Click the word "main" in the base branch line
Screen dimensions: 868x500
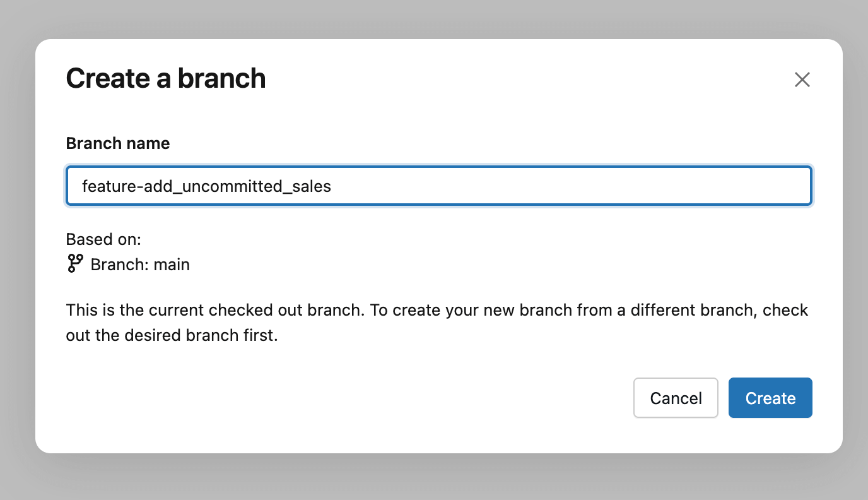170,265
